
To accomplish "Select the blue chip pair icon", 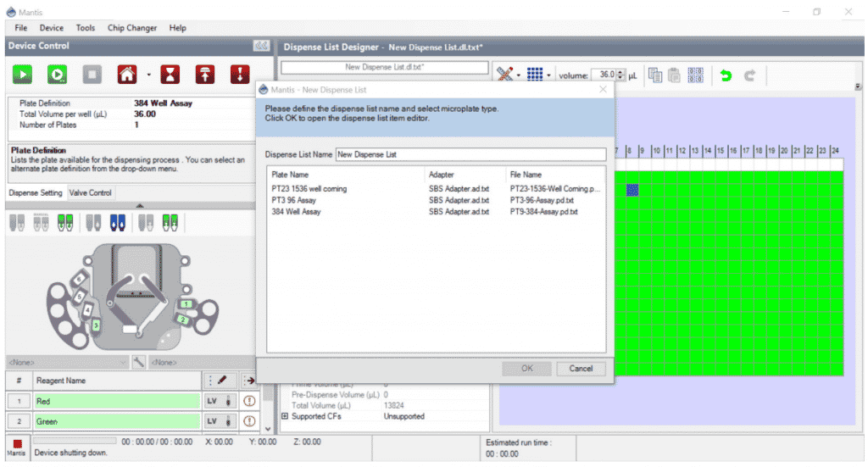I will click(x=118, y=222).
